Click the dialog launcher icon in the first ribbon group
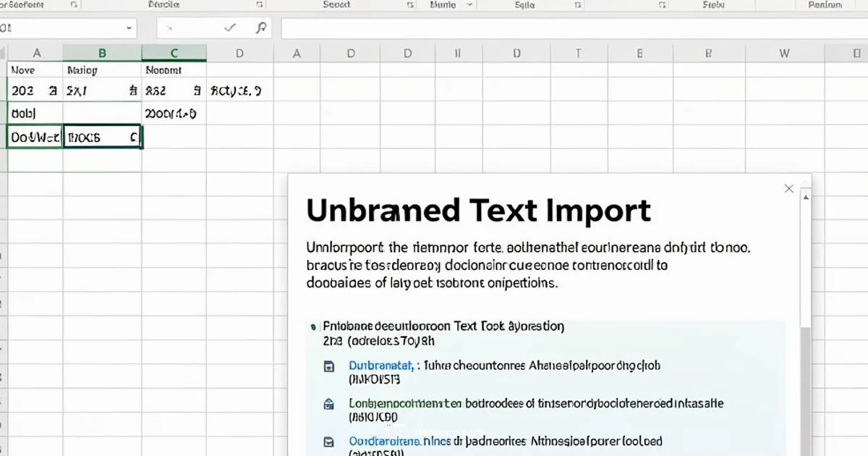Viewport: 868px width, 456px height. [x=75, y=4]
